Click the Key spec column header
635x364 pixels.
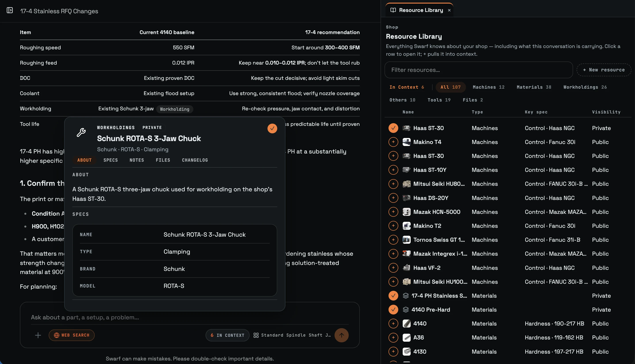[536, 112]
